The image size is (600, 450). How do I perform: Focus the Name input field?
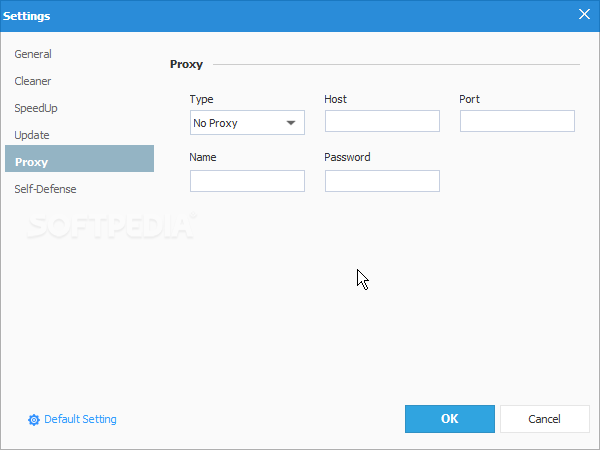(247, 181)
